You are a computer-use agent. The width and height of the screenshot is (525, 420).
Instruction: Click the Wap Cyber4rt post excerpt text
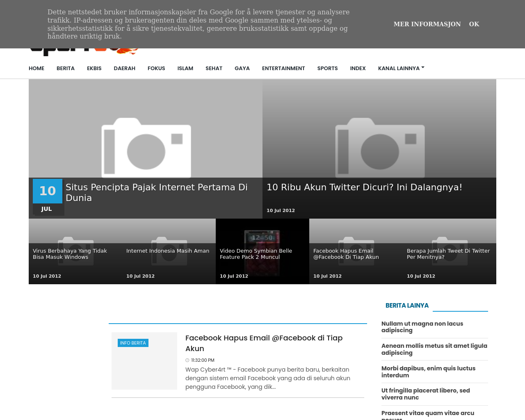[x=268, y=378]
